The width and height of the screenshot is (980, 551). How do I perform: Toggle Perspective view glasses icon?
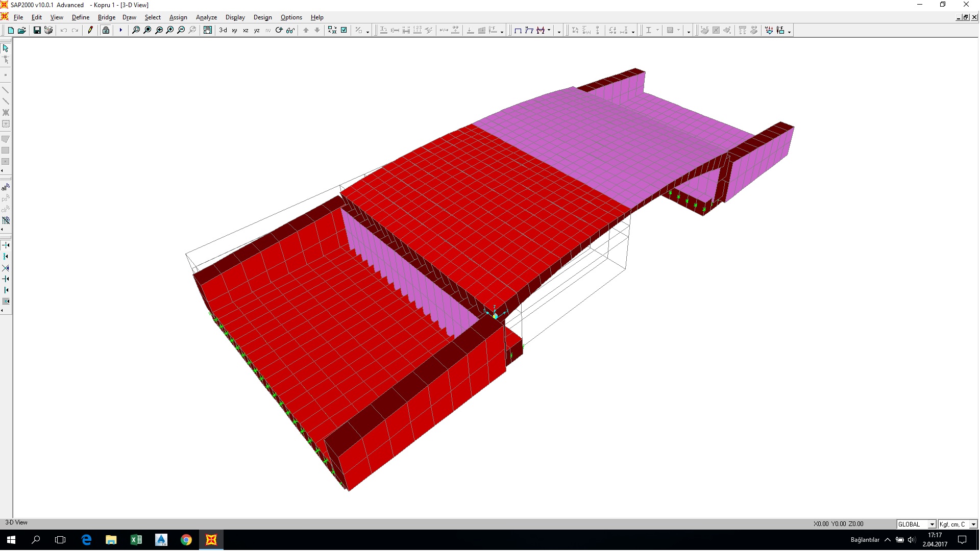pyautogui.click(x=290, y=31)
